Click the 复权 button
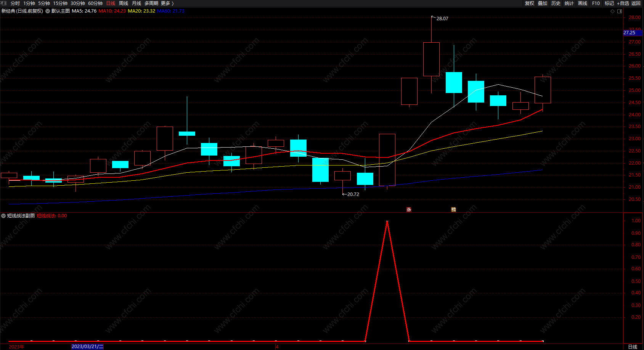Viewport: 644px width, 350px height. (x=530, y=3)
